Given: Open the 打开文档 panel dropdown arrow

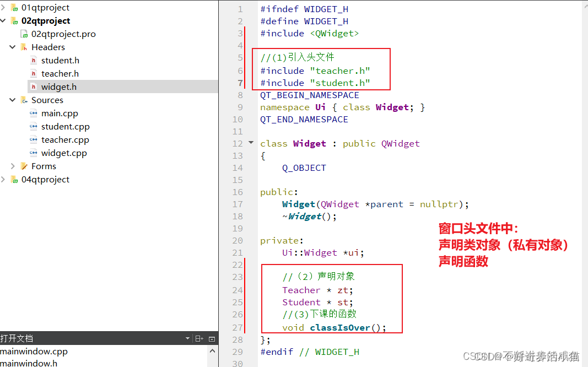Looking at the screenshot, I should 187,338.
